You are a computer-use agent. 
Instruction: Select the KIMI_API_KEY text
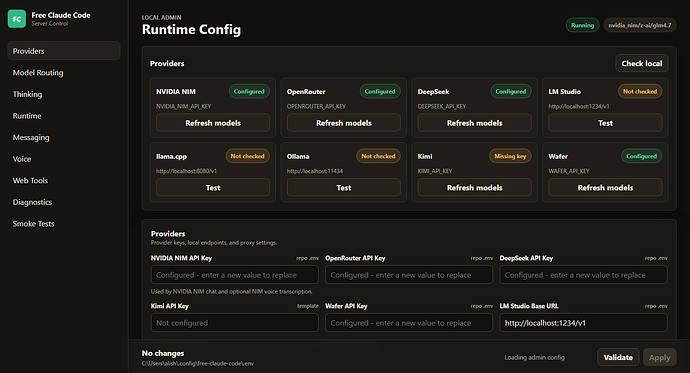[x=435, y=171]
